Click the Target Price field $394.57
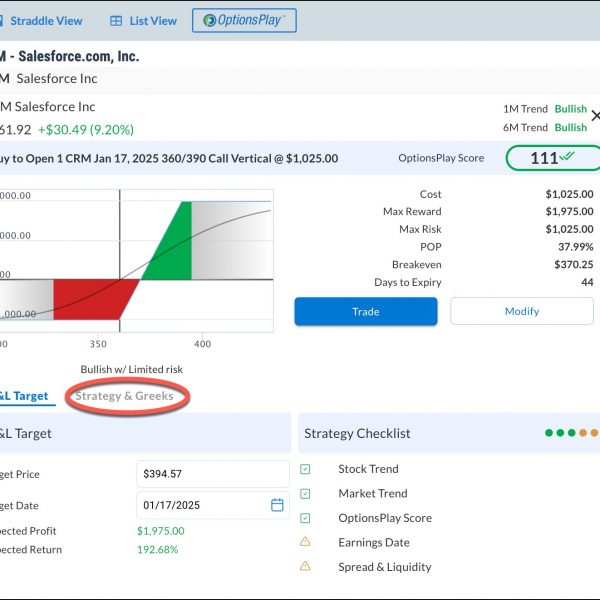This screenshot has width=600, height=600. coord(213,474)
